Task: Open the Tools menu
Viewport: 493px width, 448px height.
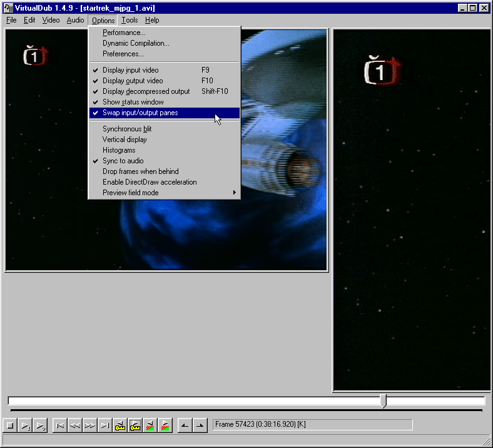Action: pyautogui.click(x=130, y=20)
